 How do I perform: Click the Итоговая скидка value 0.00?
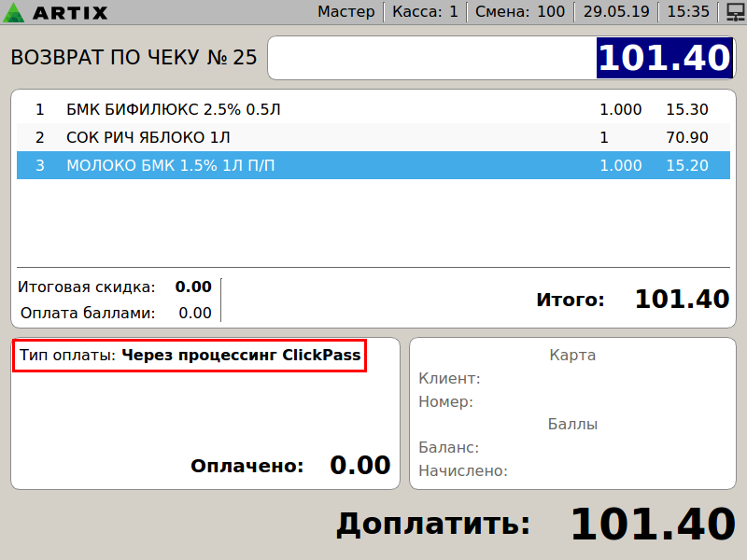tap(193, 287)
